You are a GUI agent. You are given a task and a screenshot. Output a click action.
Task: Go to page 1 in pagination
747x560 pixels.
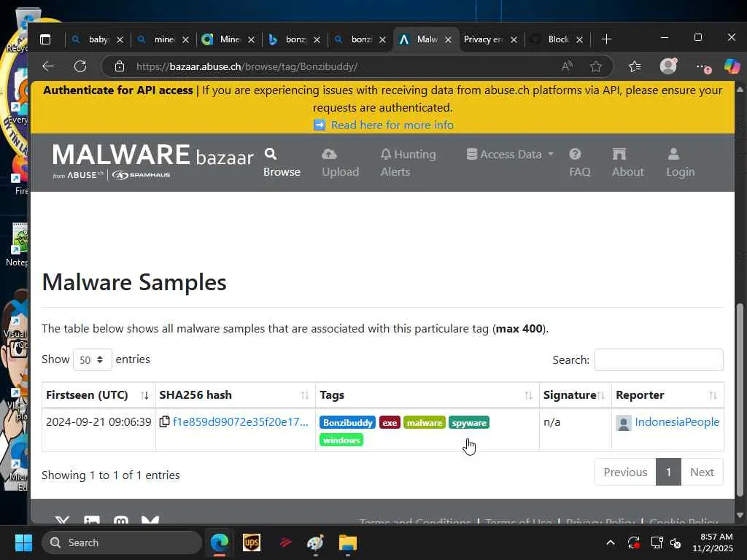pyautogui.click(x=668, y=472)
